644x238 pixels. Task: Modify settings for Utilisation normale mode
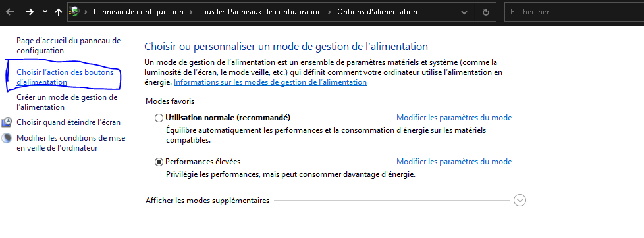(x=454, y=118)
